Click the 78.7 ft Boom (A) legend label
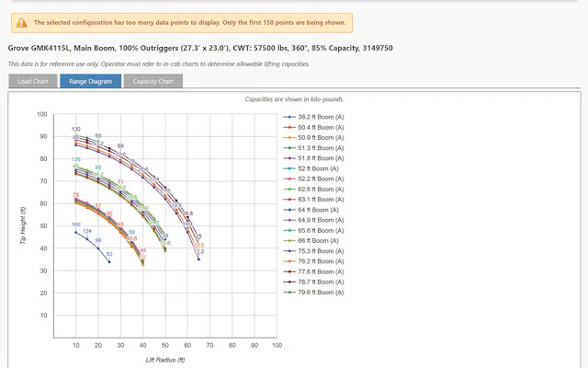Screen dimensions: 588x368 321,282
